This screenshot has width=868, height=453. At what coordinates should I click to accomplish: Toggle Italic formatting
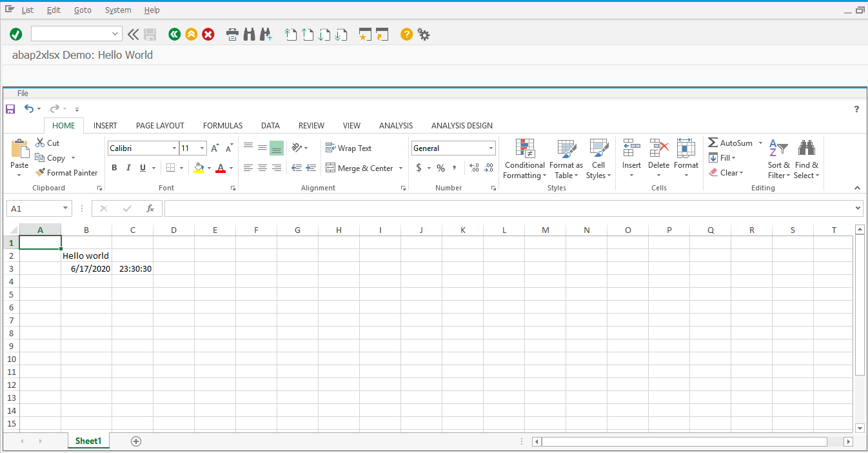[128, 168]
